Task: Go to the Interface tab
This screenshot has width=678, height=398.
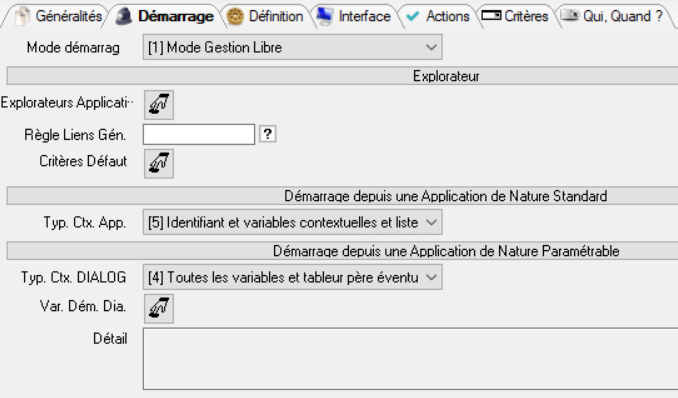Action: click(355, 16)
